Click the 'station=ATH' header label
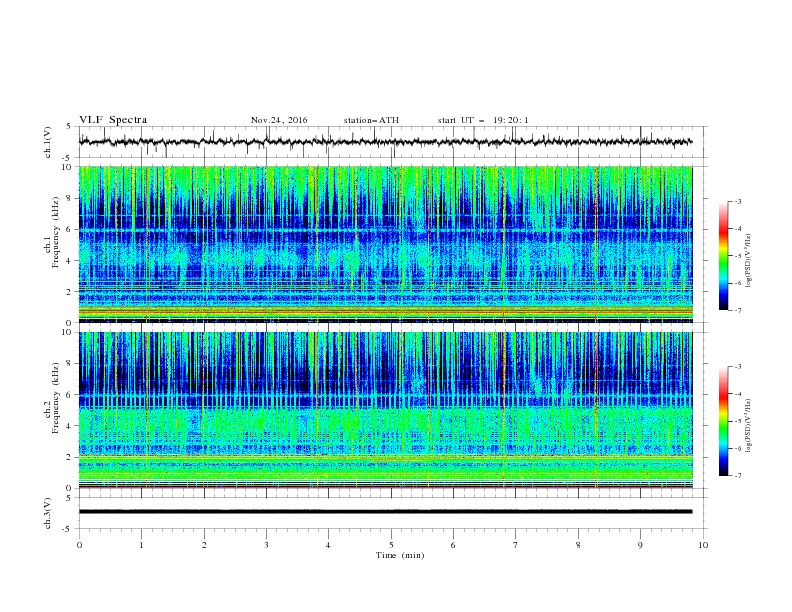792x612 pixels. pos(371,120)
